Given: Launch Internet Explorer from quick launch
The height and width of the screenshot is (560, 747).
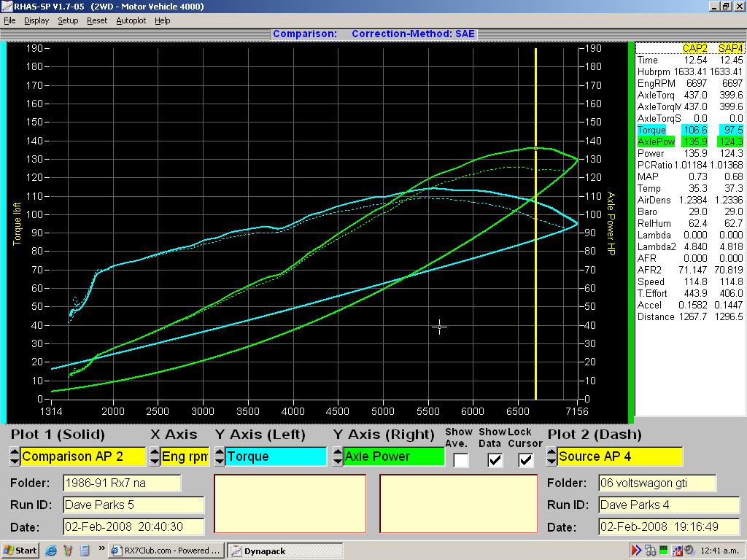Looking at the screenshot, I should [50, 551].
